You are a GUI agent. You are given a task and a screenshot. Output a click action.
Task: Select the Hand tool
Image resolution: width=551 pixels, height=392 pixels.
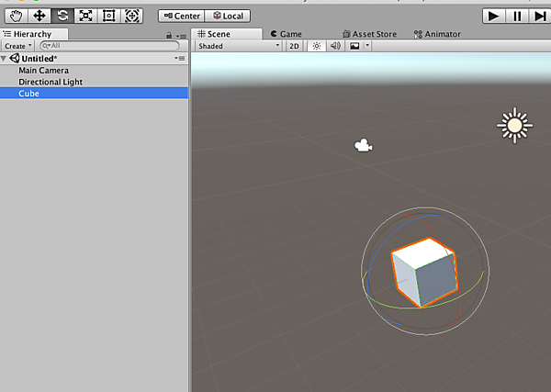16,16
